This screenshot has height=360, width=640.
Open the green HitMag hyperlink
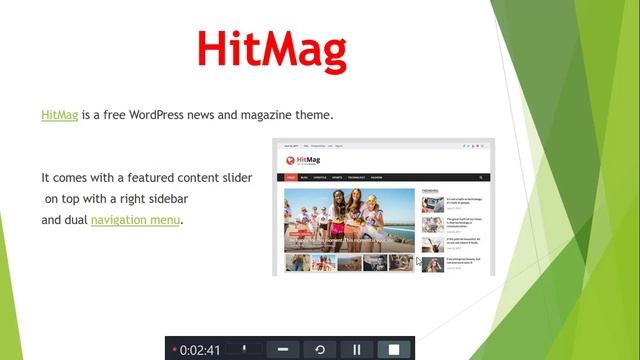[x=60, y=115]
